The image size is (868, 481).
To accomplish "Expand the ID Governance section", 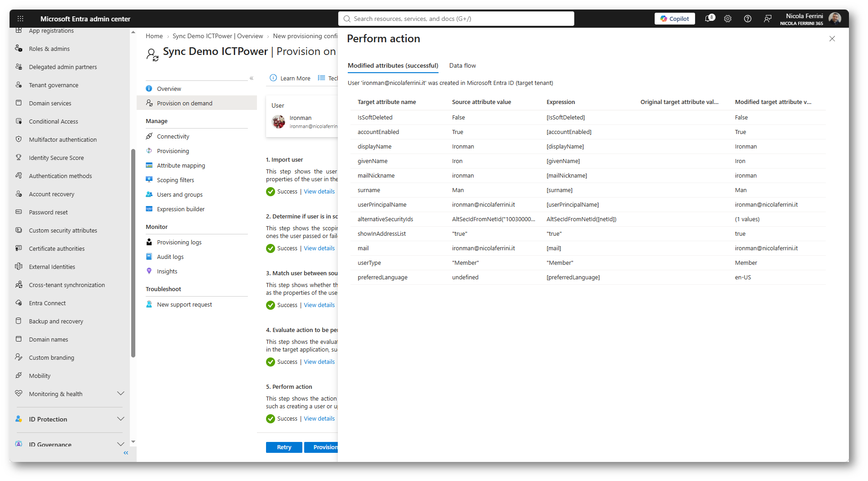I will tap(120, 445).
